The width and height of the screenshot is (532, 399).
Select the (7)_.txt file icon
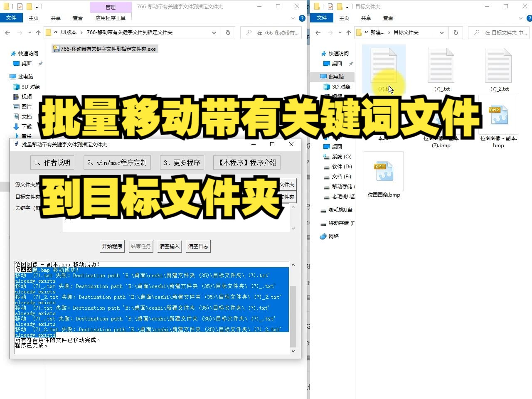point(441,65)
